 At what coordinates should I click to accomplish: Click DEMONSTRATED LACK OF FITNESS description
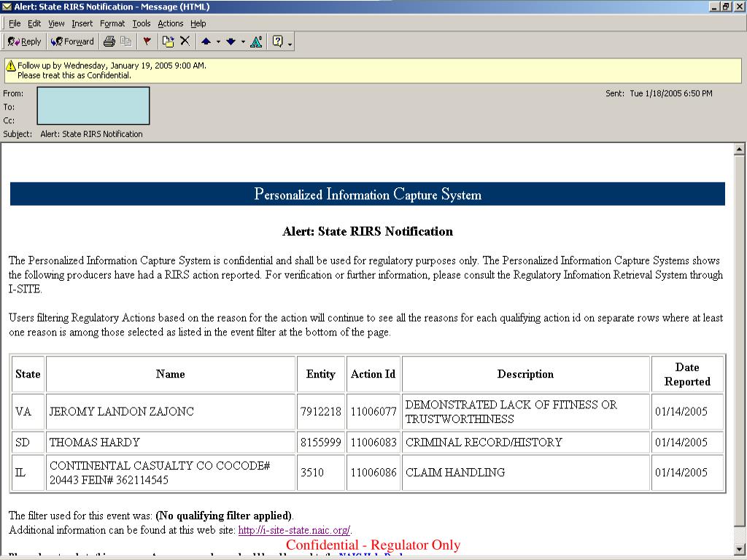[x=511, y=411]
